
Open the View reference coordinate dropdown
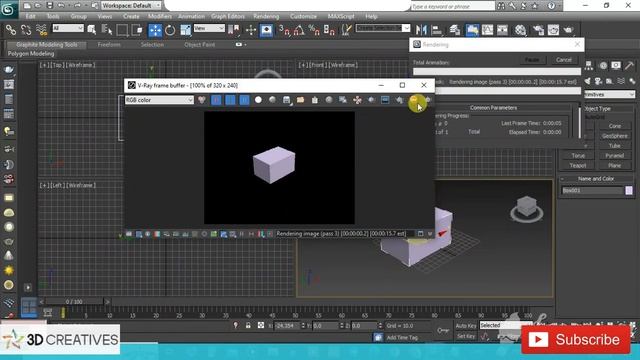(209, 28)
